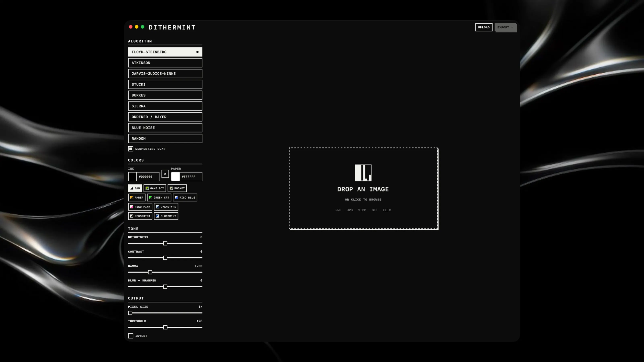Choose the Amber palette preset
Screen dimensions: 644x362
tap(137, 197)
